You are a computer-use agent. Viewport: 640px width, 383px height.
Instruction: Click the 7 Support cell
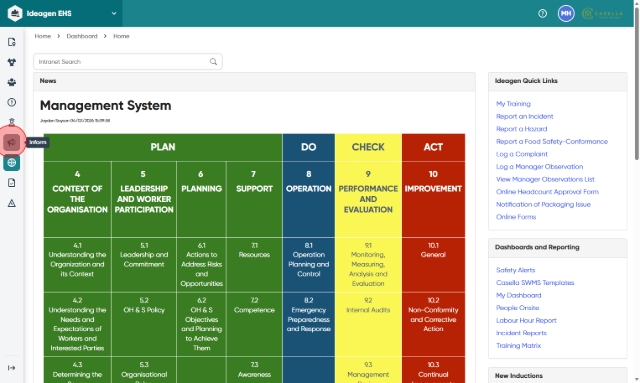tap(254, 199)
